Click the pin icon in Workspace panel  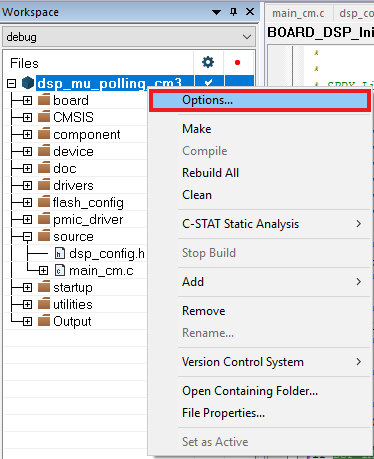233,12
